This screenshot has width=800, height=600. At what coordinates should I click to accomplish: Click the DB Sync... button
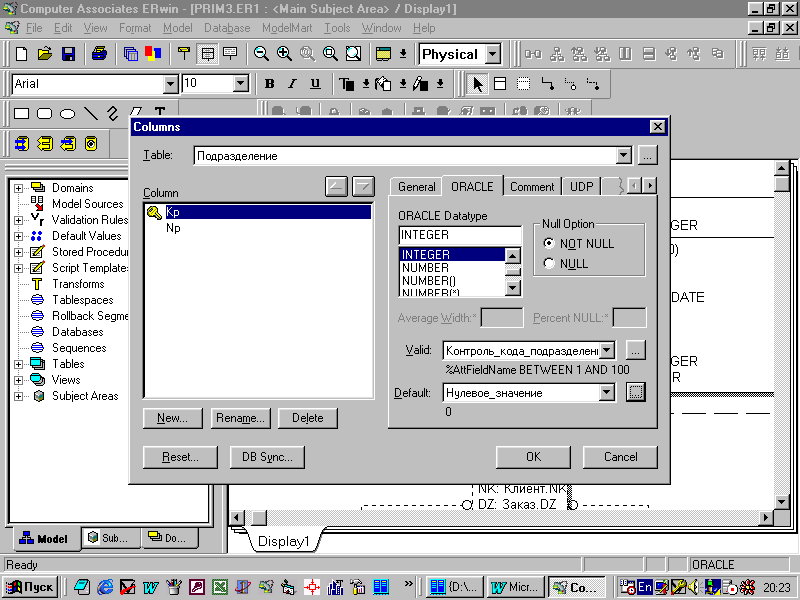[267, 457]
